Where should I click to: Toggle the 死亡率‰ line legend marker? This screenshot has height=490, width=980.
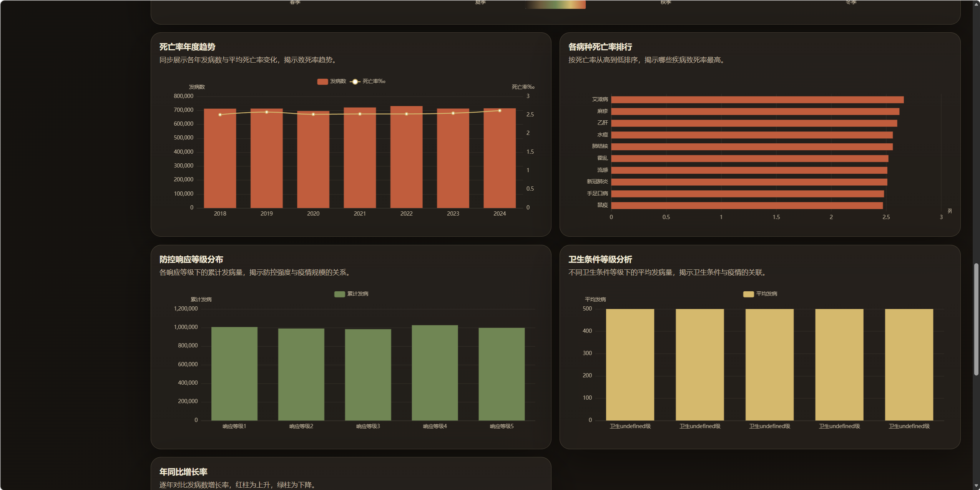click(x=355, y=81)
